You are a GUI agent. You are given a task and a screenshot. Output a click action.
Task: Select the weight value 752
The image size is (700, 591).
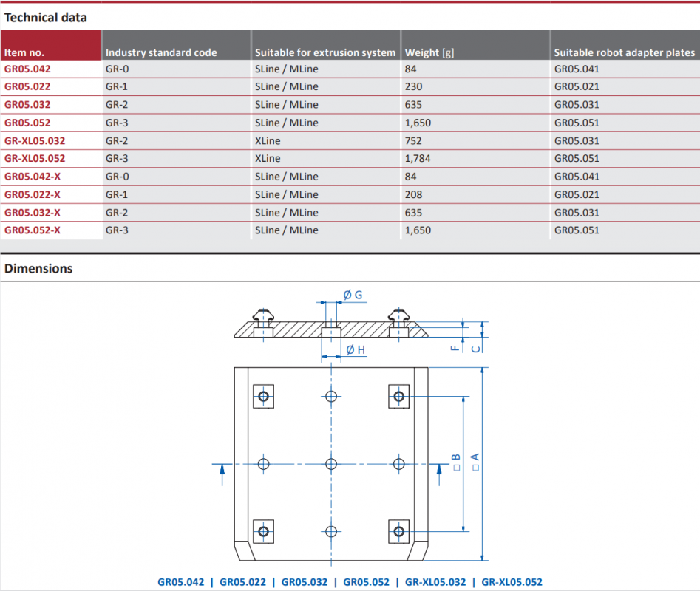click(x=413, y=141)
